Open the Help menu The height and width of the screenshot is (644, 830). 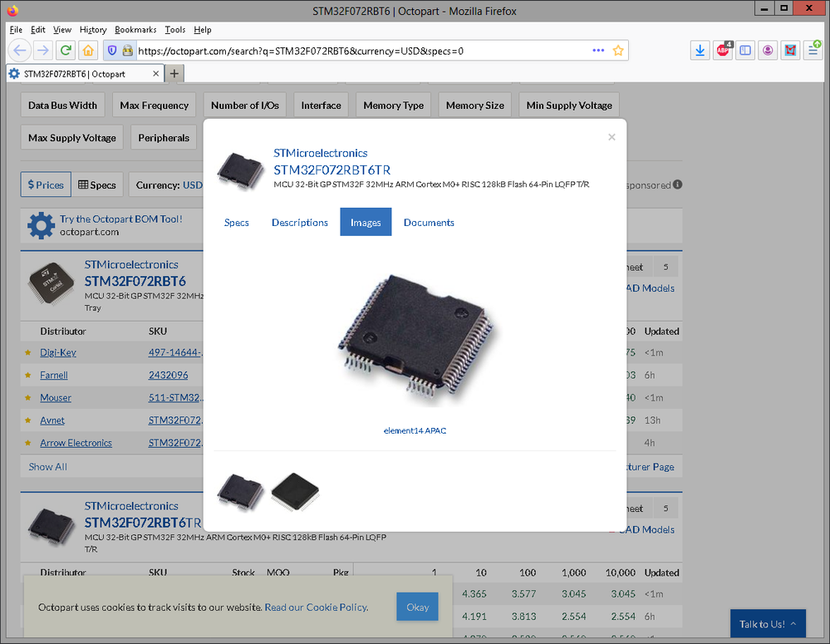click(x=202, y=30)
